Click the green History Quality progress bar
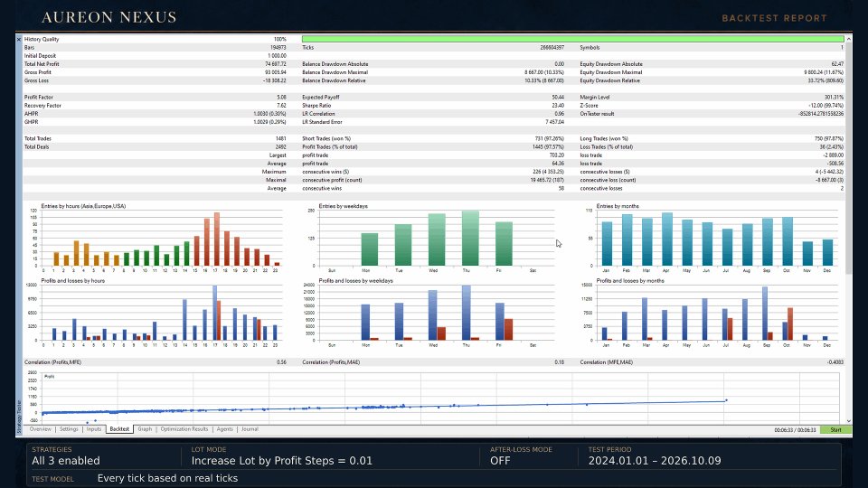This screenshot has height=488, width=868. pyautogui.click(x=573, y=39)
